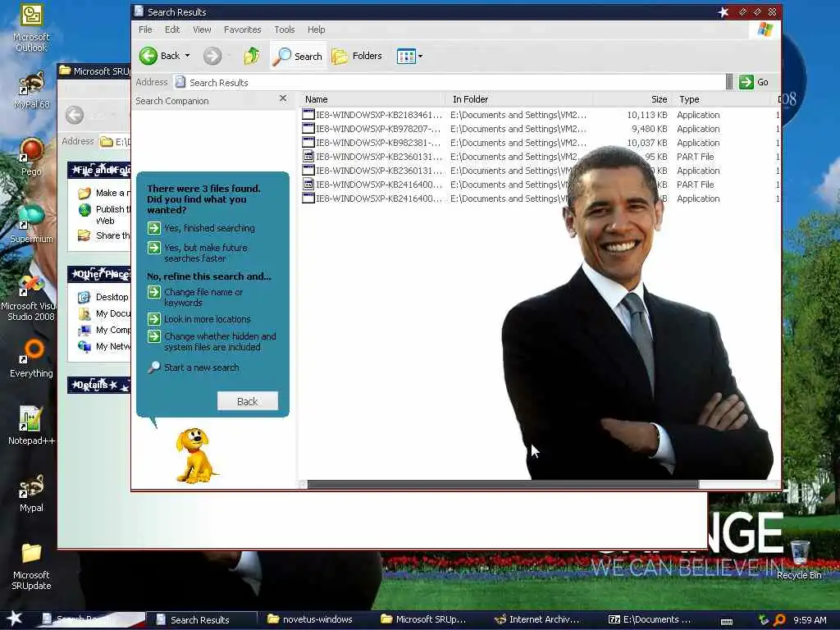
Task: Click the Go button beside address bar
Action: point(754,82)
